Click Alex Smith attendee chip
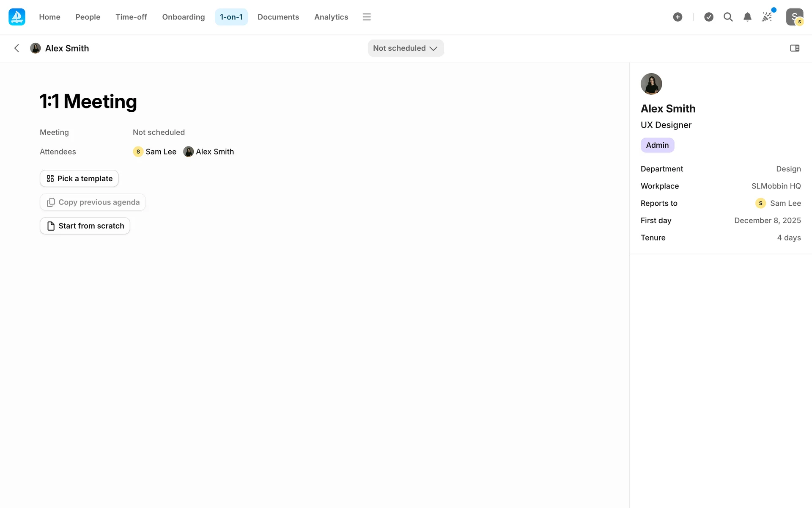This screenshot has width=812, height=508. (x=209, y=152)
